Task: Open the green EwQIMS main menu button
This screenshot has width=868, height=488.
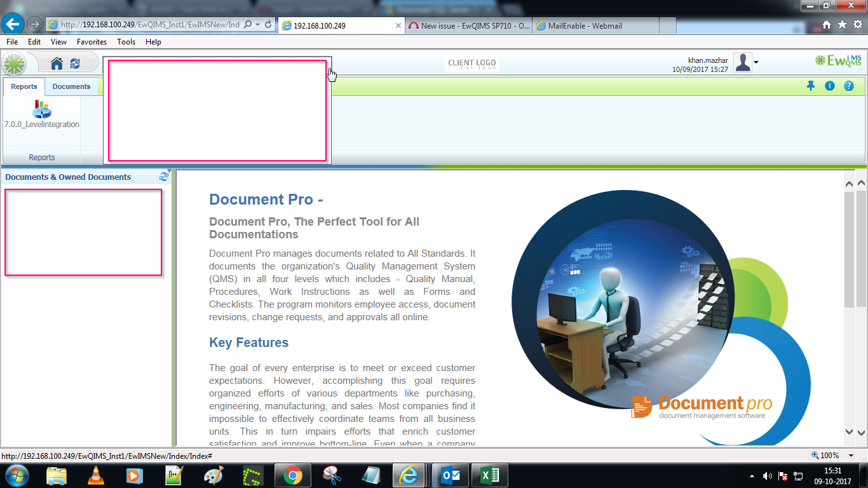Action: click(15, 64)
